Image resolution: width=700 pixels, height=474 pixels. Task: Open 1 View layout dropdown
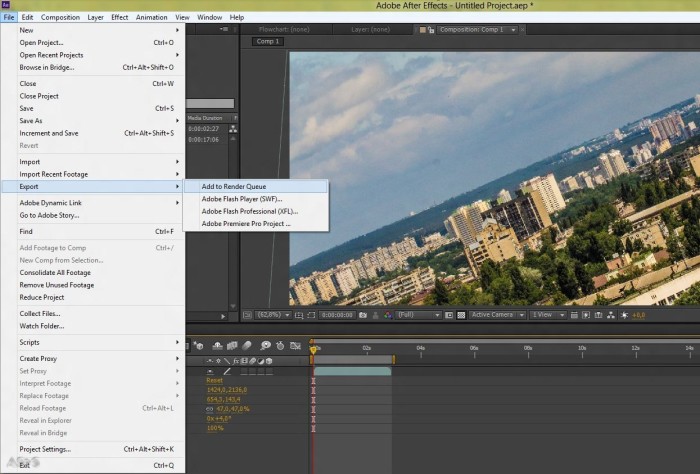point(548,315)
